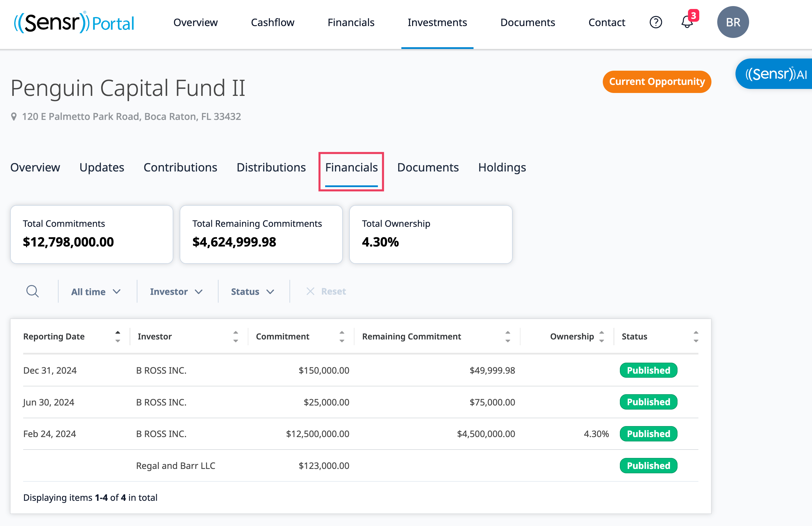This screenshot has height=526, width=812.
Task: Click the Published badge for Regal and Barr LLC
Action: tap(648, 466)
